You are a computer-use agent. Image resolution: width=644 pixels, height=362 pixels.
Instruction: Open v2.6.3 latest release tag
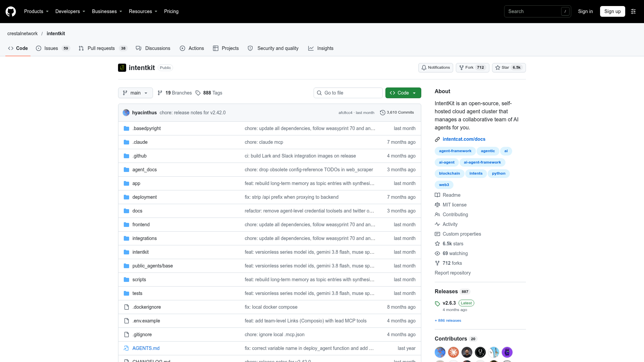[x=449, y=303]
